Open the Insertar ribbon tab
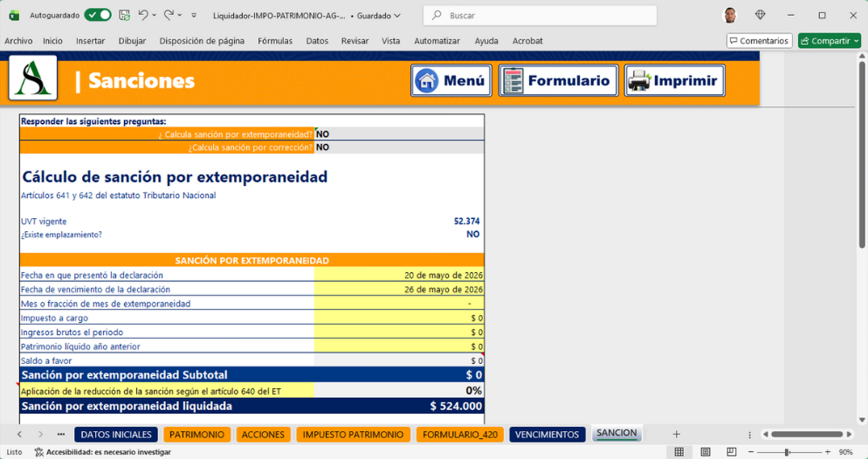The height and width of the screenshot is (459, 868). [90, 41]
